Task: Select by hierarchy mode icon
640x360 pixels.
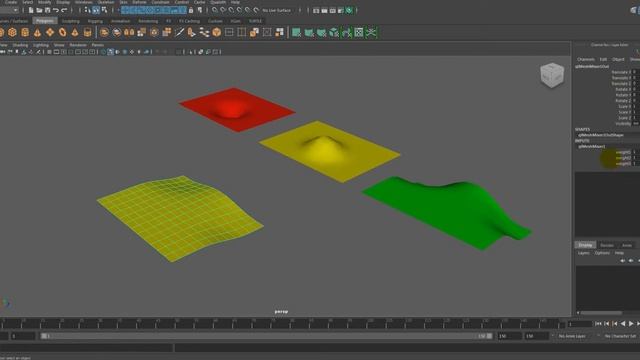Action: click(x=87, y=10)
